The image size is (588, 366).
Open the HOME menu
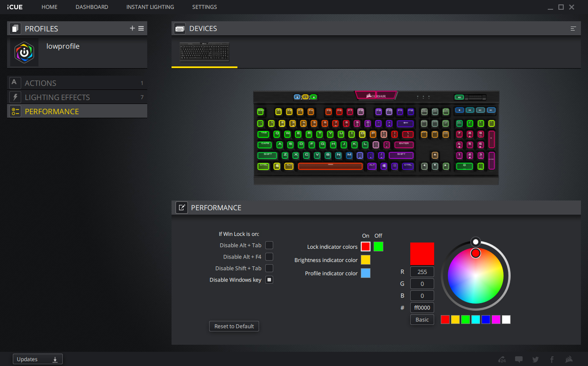50,7
